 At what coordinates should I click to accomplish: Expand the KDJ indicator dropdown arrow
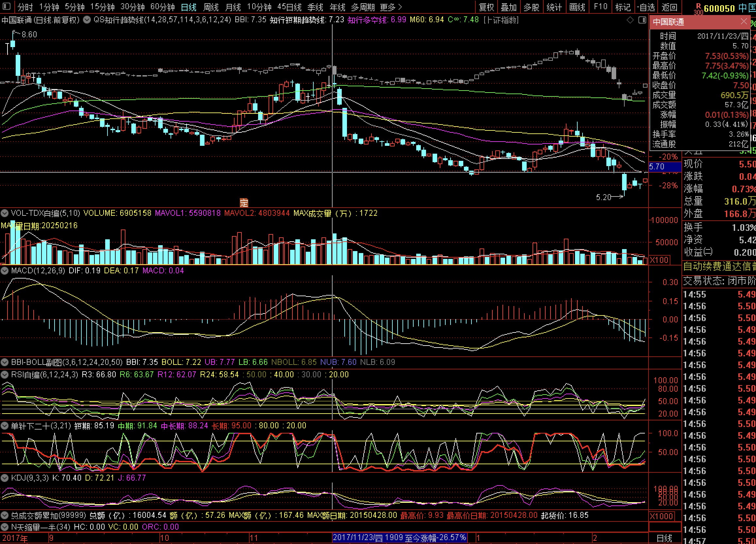click(5, 478)
